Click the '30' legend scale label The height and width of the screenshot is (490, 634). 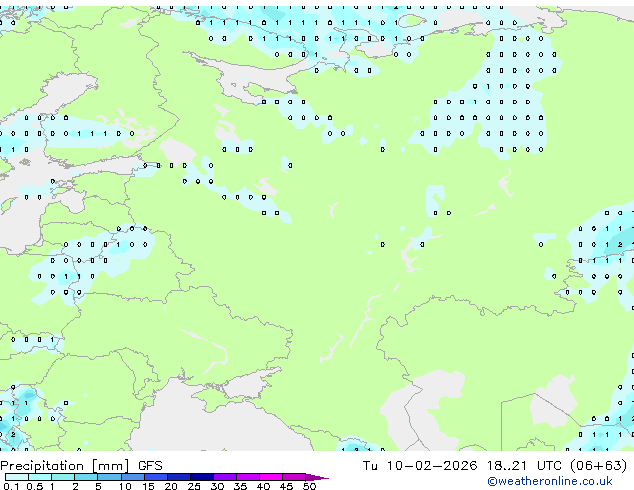pyautogui.click(x=217, y=486)
